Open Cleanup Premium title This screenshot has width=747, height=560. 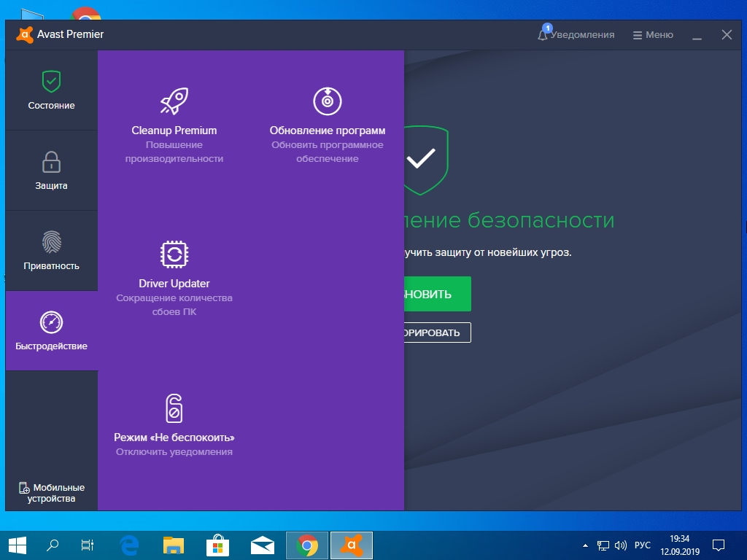[174, 131]
